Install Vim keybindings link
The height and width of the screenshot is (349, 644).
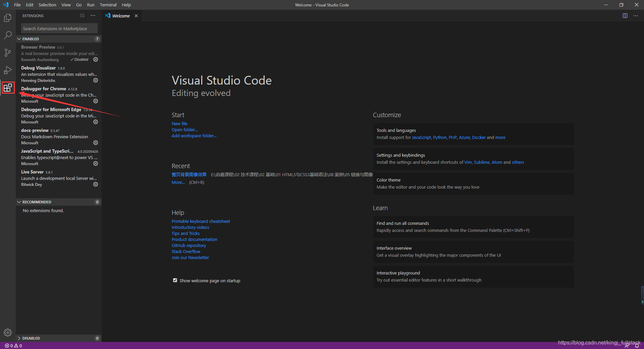tap(468, 162)
